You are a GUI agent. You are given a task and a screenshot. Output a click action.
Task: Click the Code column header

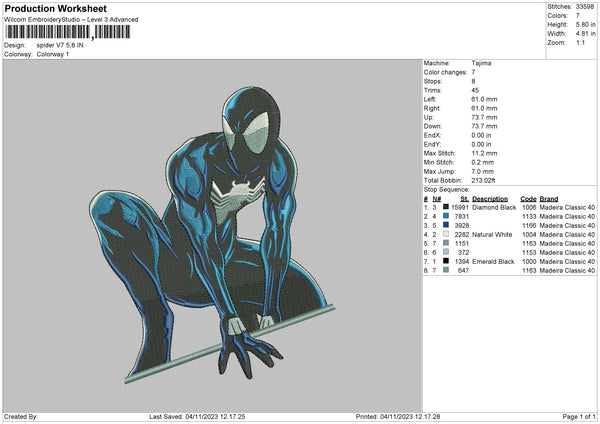(528, 199)
